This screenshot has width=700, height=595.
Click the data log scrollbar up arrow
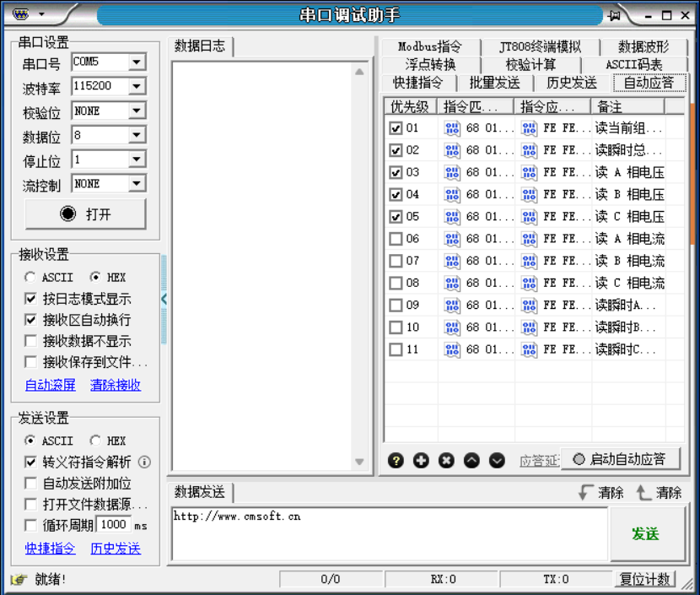[x=359, y=72]
